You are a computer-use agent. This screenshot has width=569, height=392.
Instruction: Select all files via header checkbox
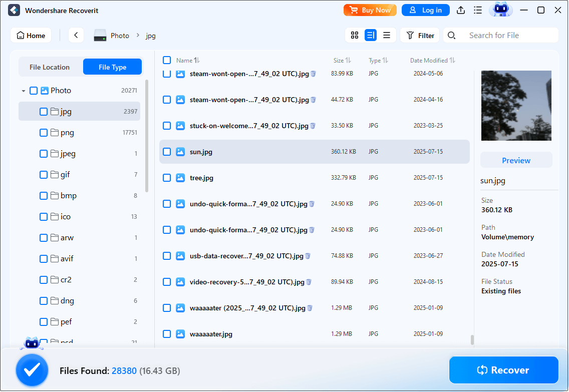pos(167,60)
